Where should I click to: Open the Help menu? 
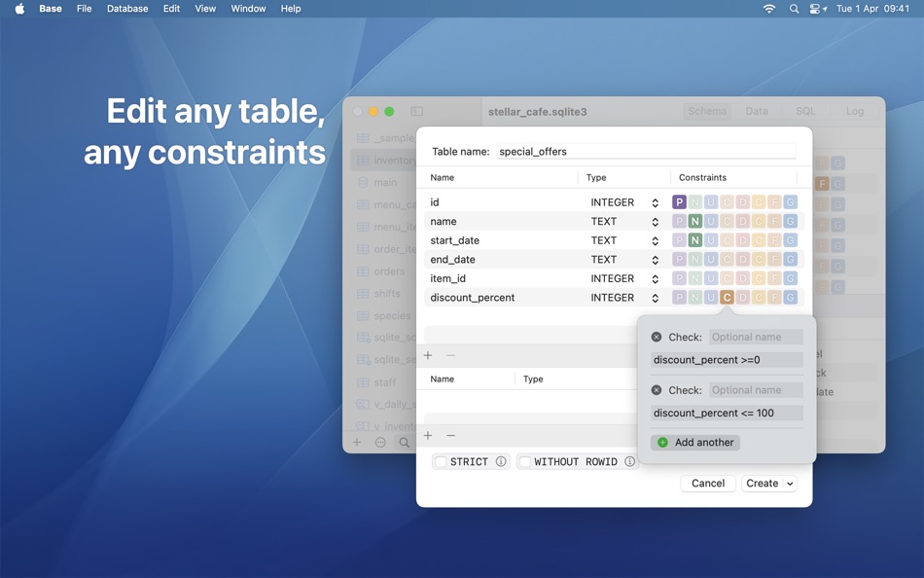291,9
